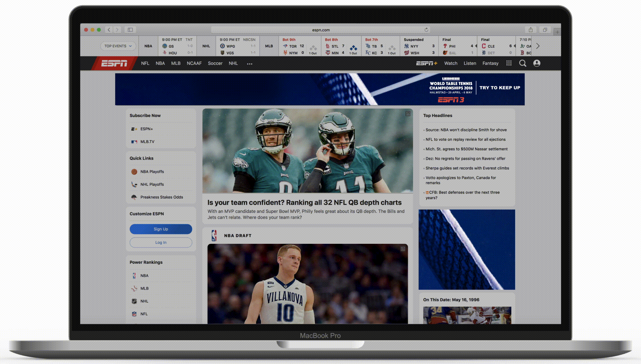Viewport: 641px width, 364px height.
Task: Open the user profile icon
Action: [x=537, y=63]
